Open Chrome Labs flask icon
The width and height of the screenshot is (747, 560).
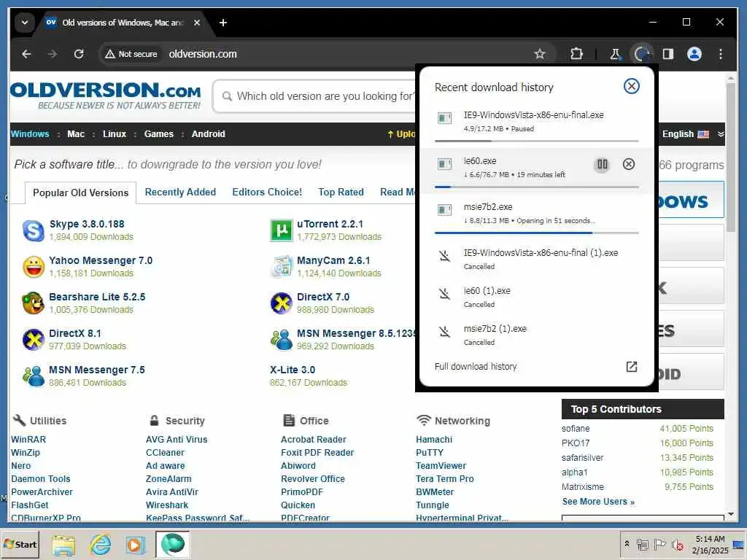click(x=615, y=54)
